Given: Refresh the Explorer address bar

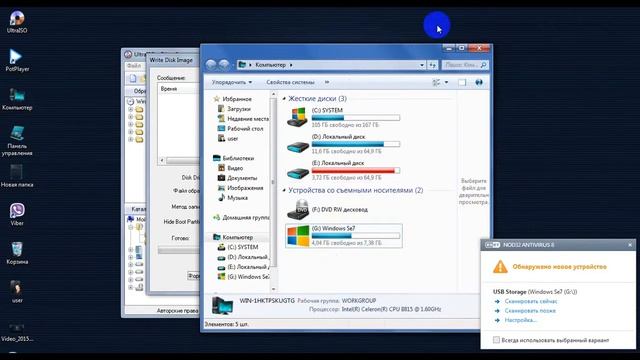Looking at the screenshot, I should click(x=433, y=65).
